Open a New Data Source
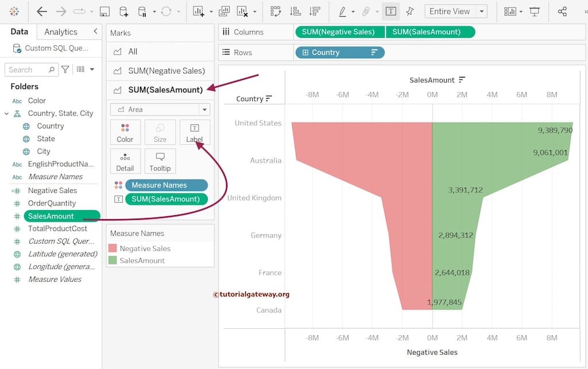The image size is (588, 369). click(122, 10)
